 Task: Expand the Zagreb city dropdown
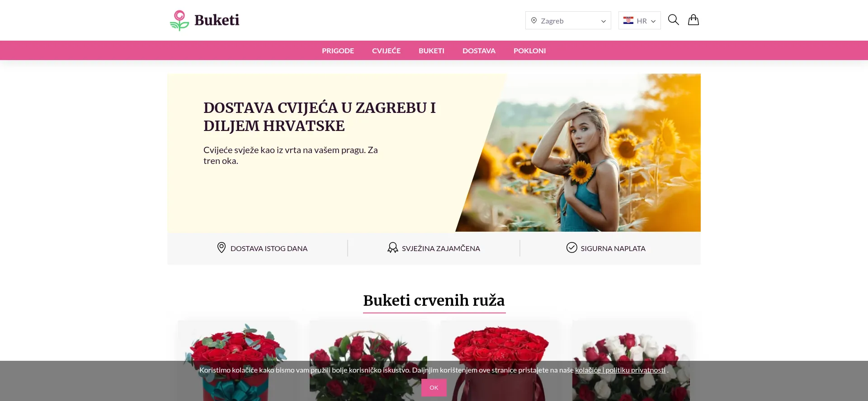(x=568, y=21)
